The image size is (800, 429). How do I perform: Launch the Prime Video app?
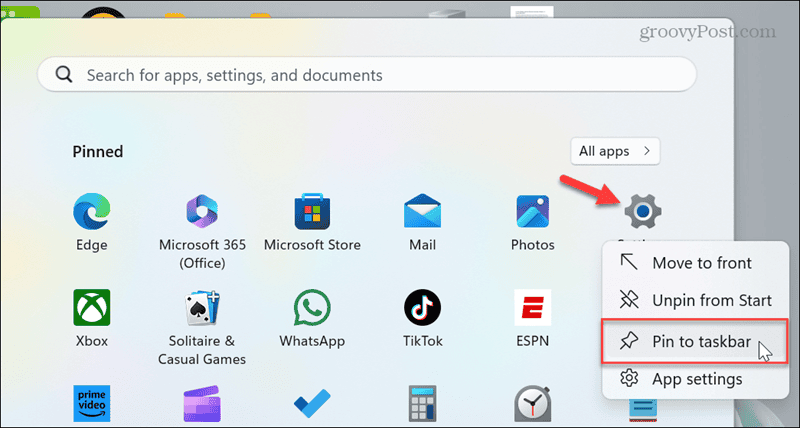tap(92, 403)
